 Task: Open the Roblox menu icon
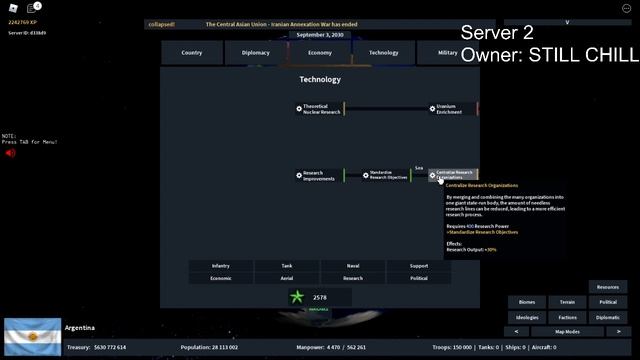(x=13, y=8)
